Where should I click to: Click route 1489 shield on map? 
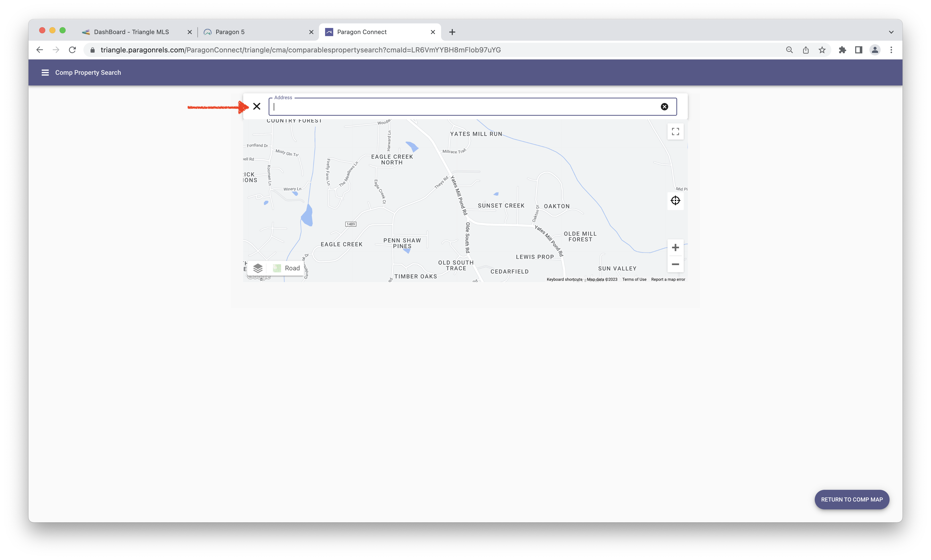click(x=351, y=224)
